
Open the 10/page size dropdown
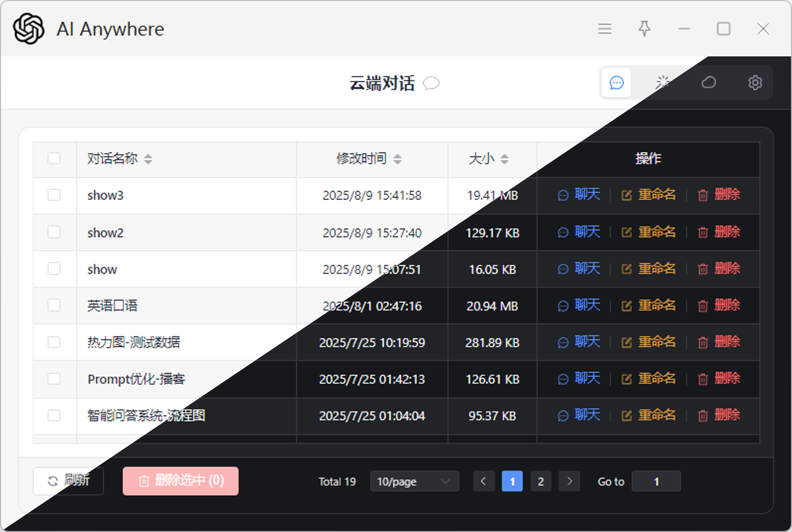point(415,481)
